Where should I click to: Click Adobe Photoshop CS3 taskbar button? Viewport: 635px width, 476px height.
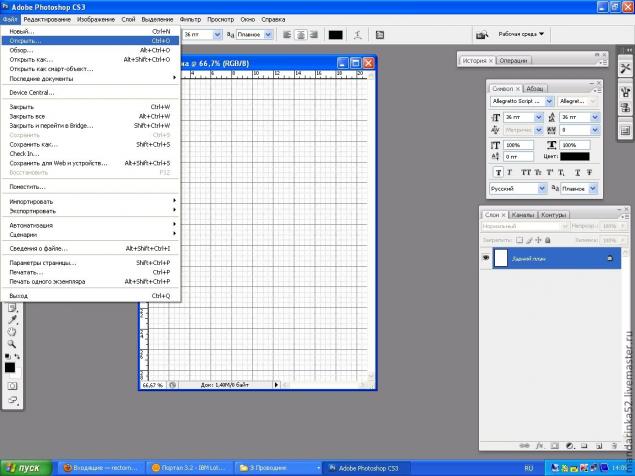pos(369,467)
